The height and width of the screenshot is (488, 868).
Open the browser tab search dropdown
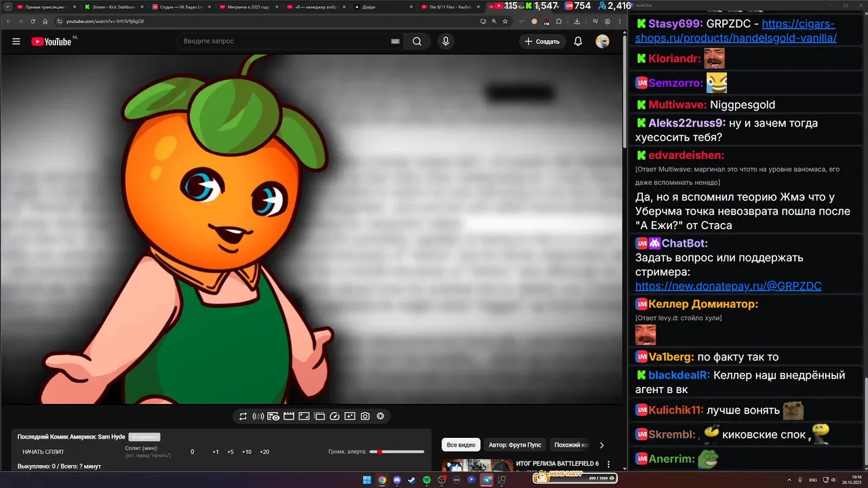click(x=6, y=7)
